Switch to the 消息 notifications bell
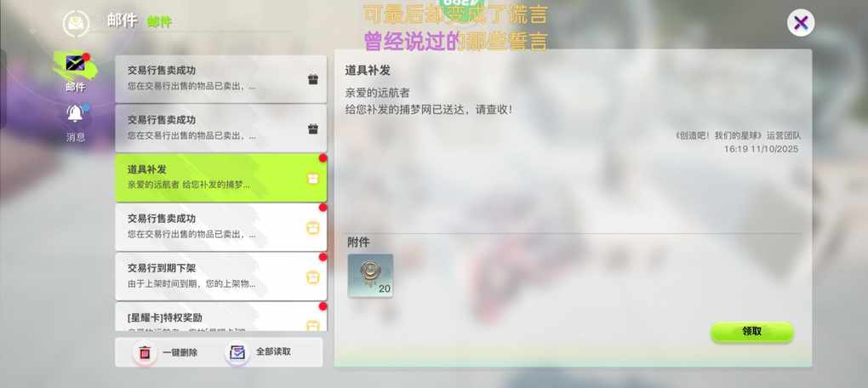The image size is (868, 388). (x=75, y=113)
